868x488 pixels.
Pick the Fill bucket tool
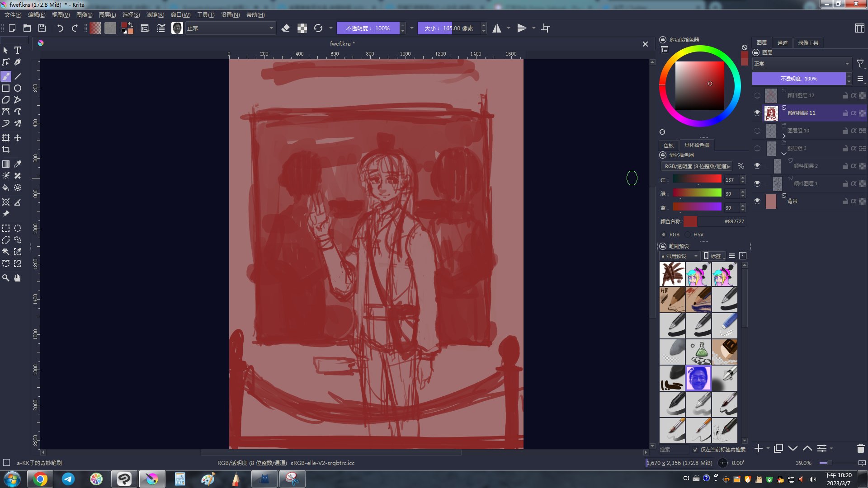(6, 188)
